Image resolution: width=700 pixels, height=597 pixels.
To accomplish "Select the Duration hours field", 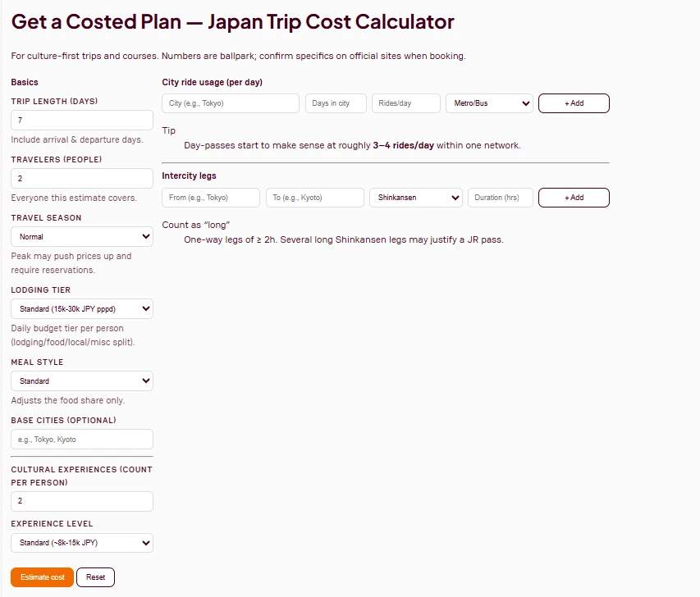I will point(500,197).
